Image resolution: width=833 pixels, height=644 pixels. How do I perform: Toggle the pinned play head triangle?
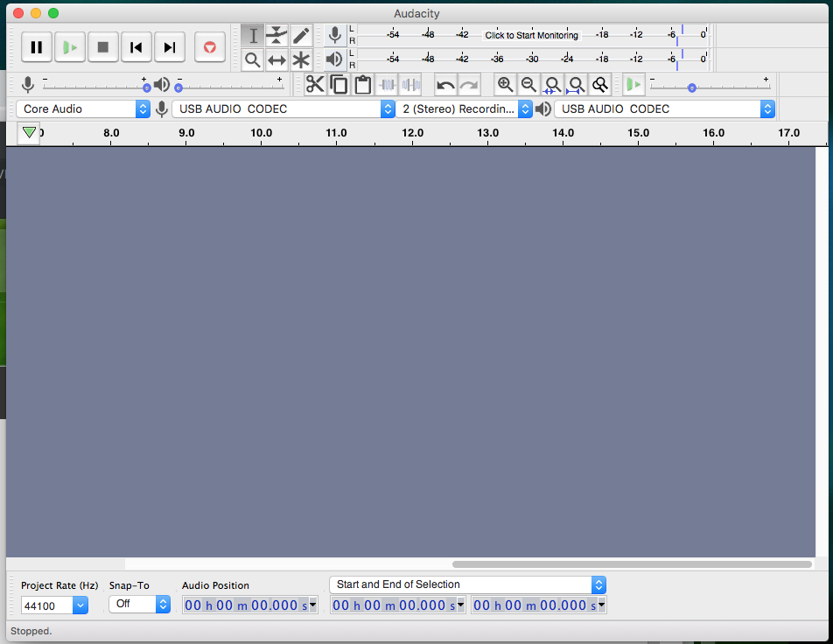tap(29, 133)
